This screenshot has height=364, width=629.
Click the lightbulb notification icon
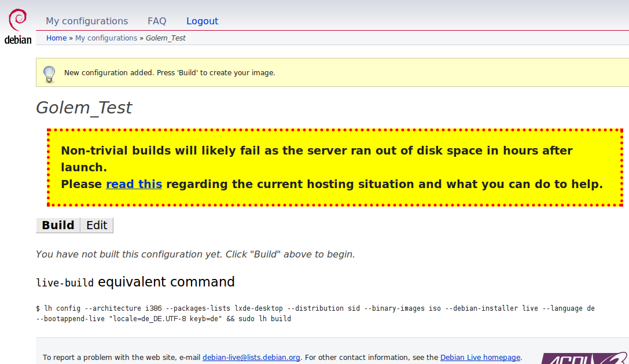coord(49,74)
